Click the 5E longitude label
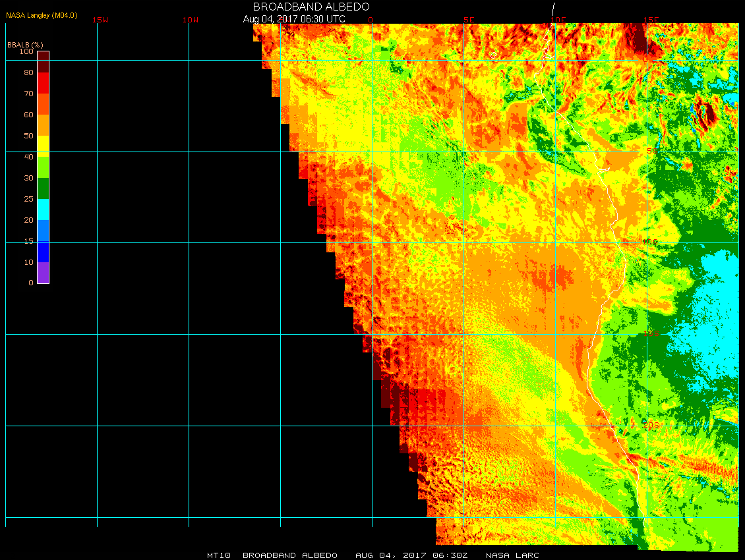 (469, 20)
